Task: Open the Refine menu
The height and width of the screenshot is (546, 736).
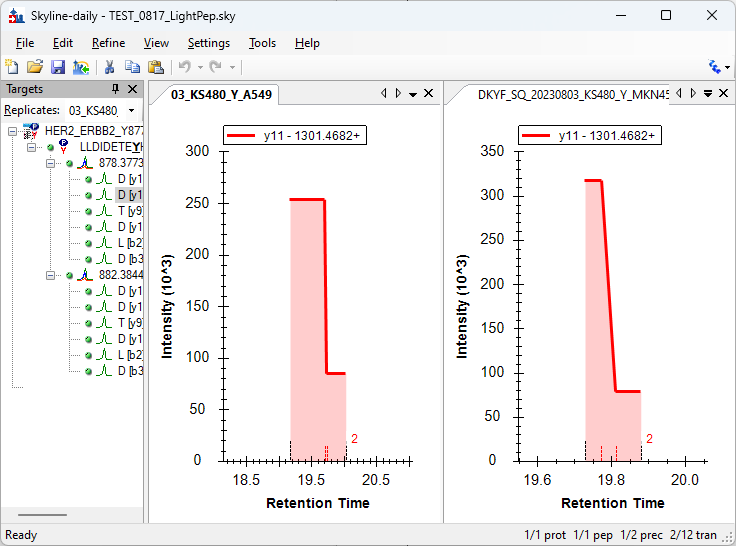Action: [108, 43]
